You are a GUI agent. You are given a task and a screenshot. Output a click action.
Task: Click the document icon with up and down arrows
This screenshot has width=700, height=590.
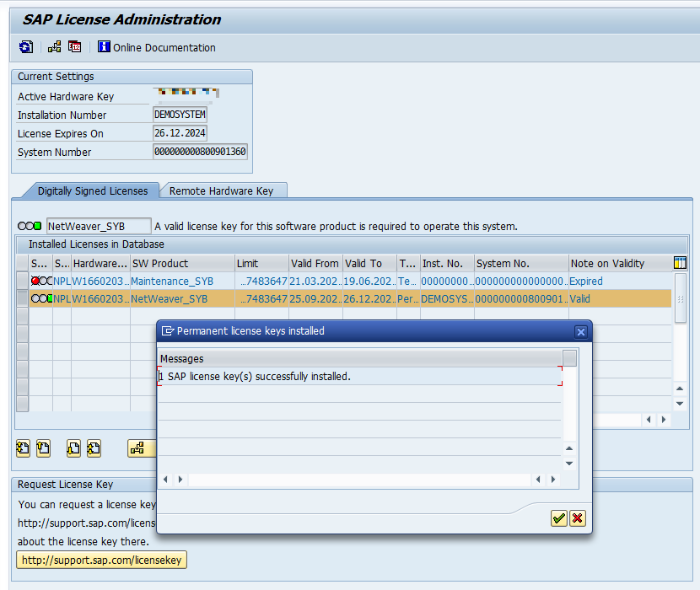pyautogui.click(x=23, y=448)
